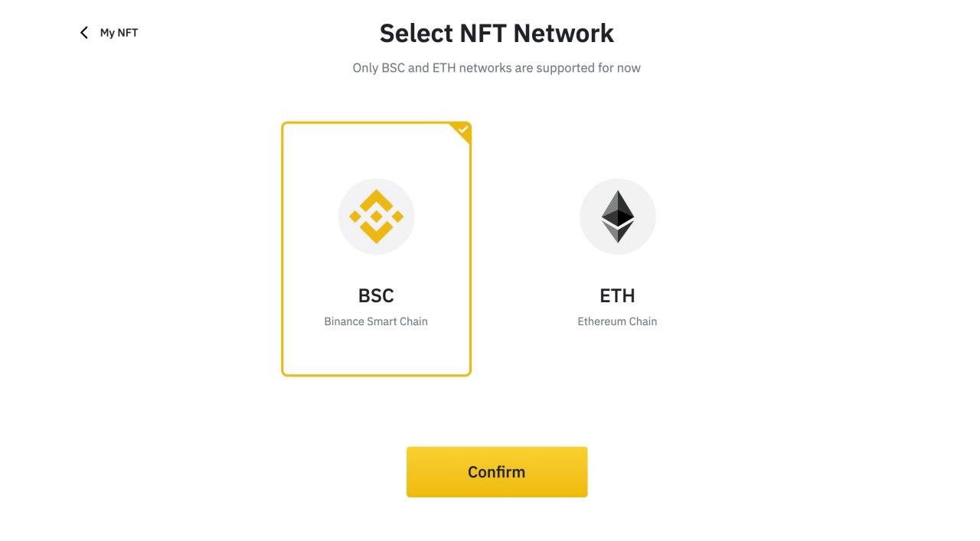Image resolution: width=980 pixels, height=541 pixels.
Task: Click the Ethereum Chain caption
Action: coord(617,321)
